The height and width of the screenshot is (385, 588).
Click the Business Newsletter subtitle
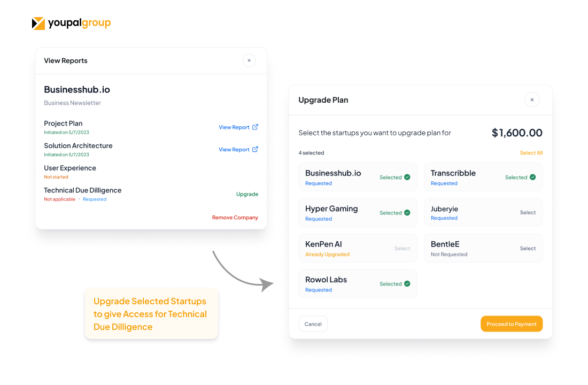tap(72, 103)
